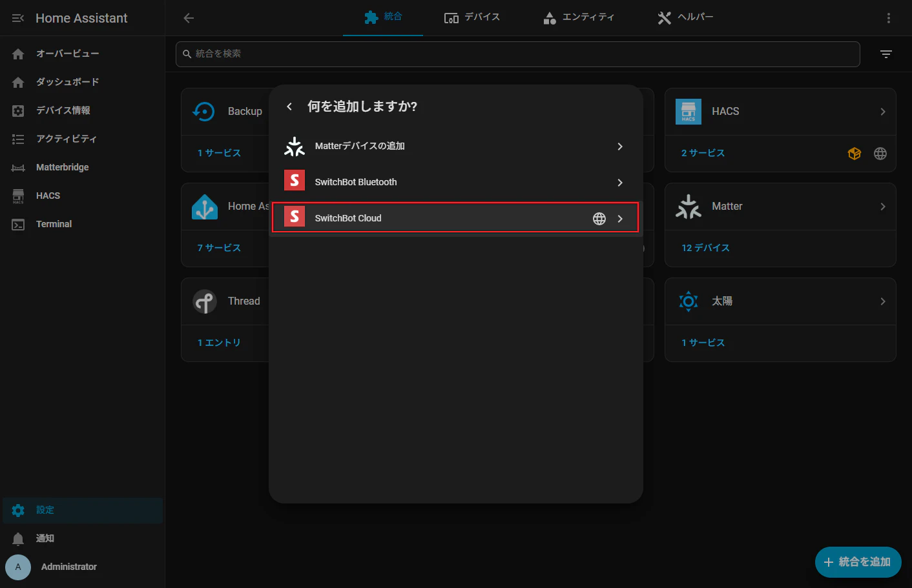Expand SwitchBot Bluetooth chevron

click(x=620, y=183)
